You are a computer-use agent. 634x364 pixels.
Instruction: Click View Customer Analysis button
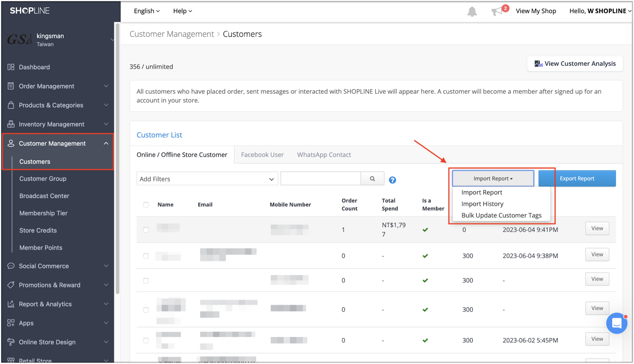[x=575, y=63]
